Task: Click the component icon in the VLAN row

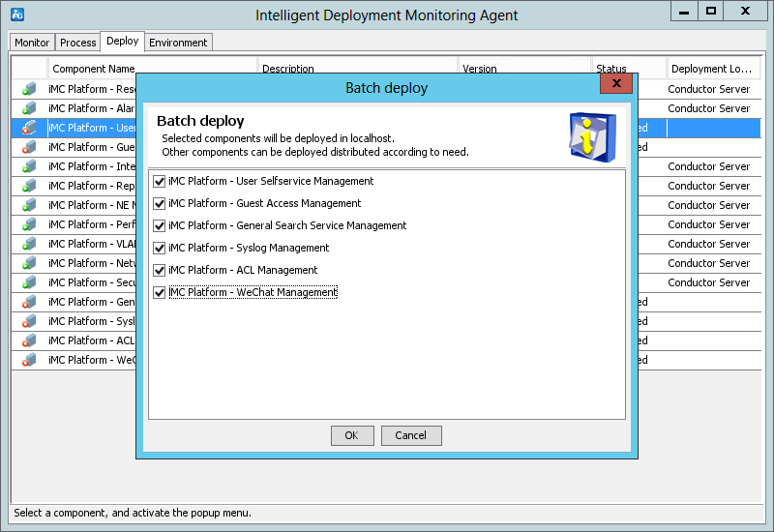Action: click(x=29, y=244)
